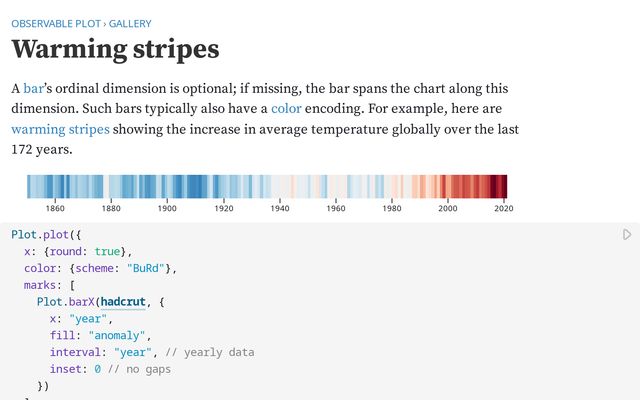The image size is (640, 400).
Task: Click the 1860 axis tick label
Action: [55, 209]
